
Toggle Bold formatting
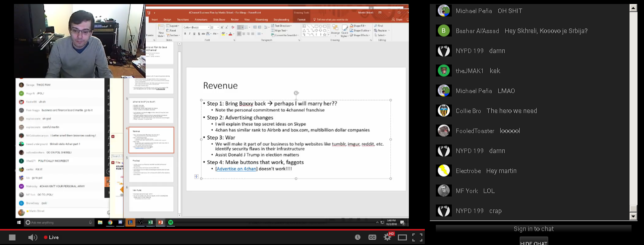click(x=185, y=33)
